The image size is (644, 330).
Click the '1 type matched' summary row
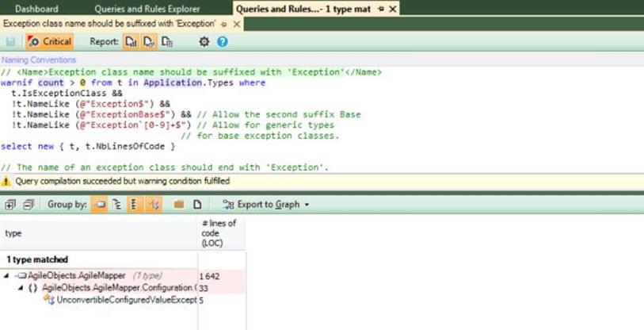(37, 259)
